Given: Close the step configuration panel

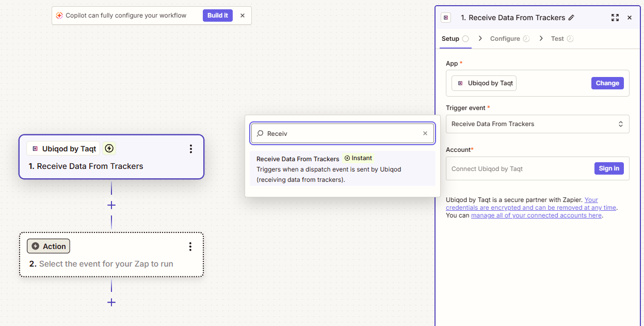Looking at the screenshot, I should [x=630, y=18].
